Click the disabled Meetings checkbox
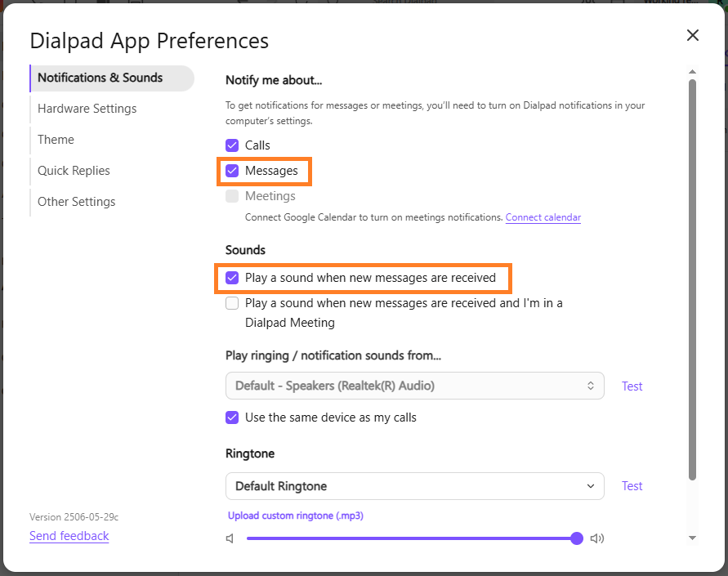The image size is (728, 576). [232, 196]
